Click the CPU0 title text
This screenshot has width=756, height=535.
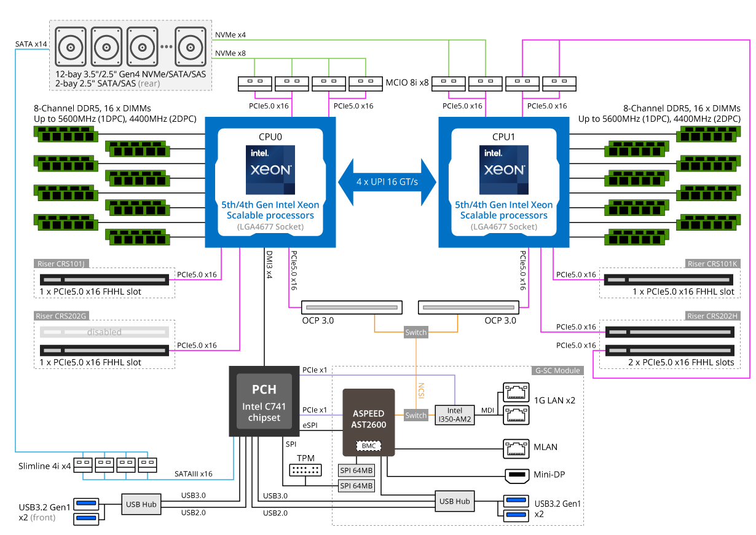270,137
